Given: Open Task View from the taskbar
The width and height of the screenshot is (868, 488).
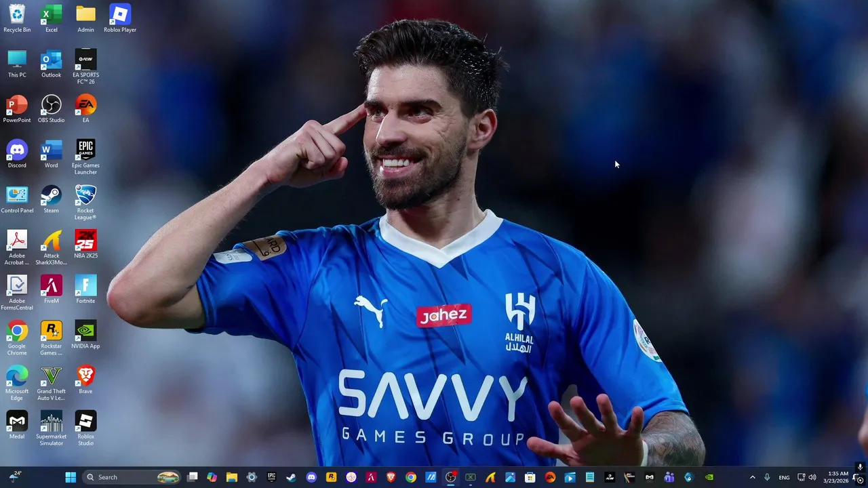Looking at the screenshot, I should pyautogui.click(x=193, y=477).
